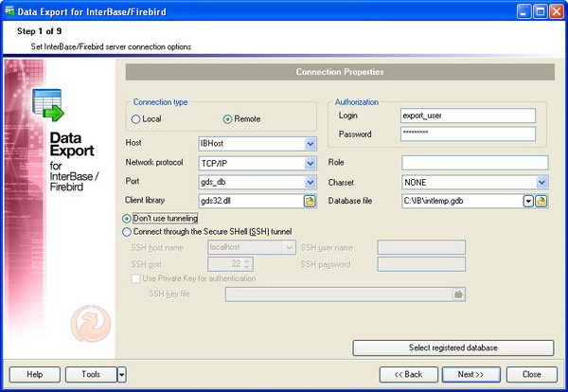The width and height of the screenshot is (568, 392).
Task: Focus the Login input field
Action: [468, 116]
